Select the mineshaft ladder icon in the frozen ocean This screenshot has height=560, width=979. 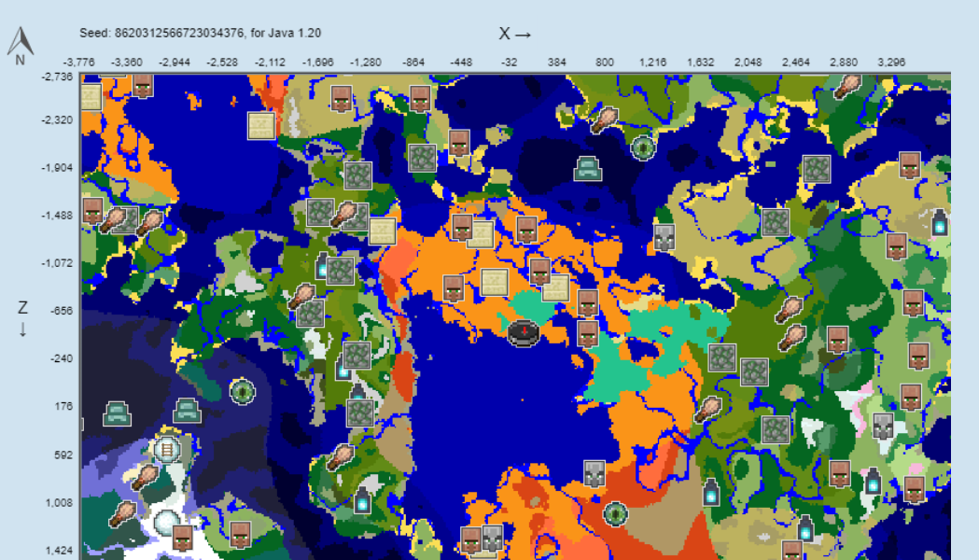click(167, 448)
